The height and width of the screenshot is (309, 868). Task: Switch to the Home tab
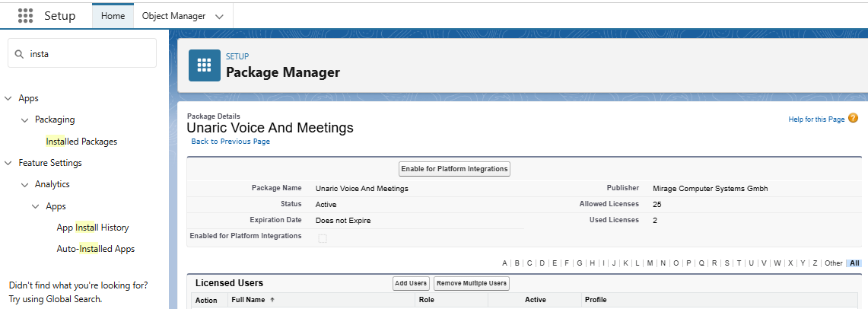click(113, 16)
